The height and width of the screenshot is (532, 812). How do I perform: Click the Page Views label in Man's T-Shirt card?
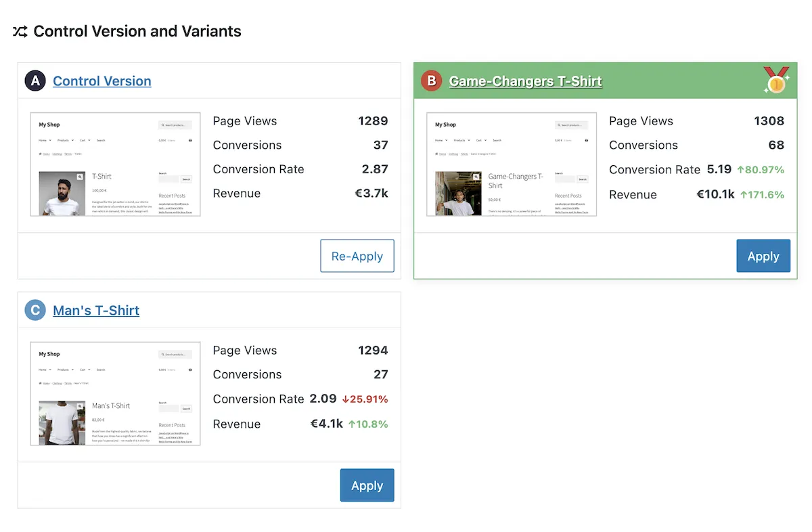pyautogui.click(x=245, y=351)
